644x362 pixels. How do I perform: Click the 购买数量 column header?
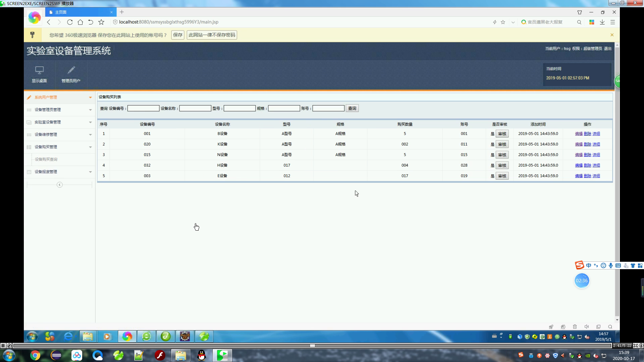405,124
